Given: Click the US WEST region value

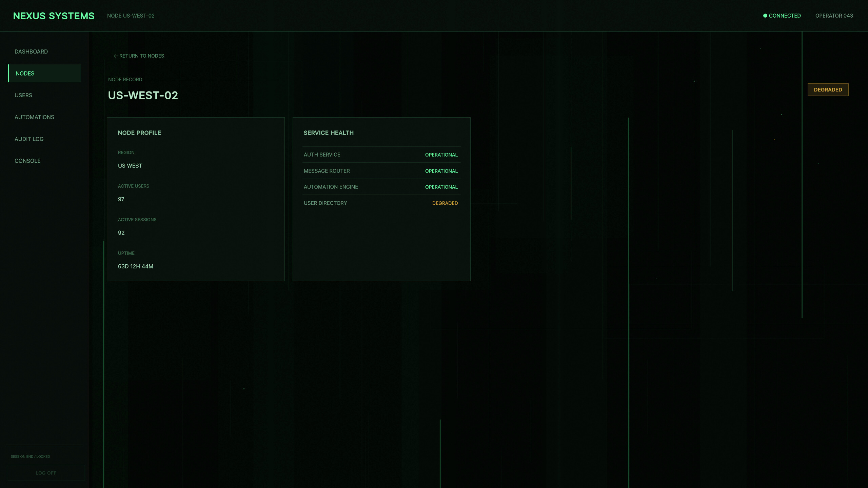Looking at the screenshot, I should pos(130,166).
